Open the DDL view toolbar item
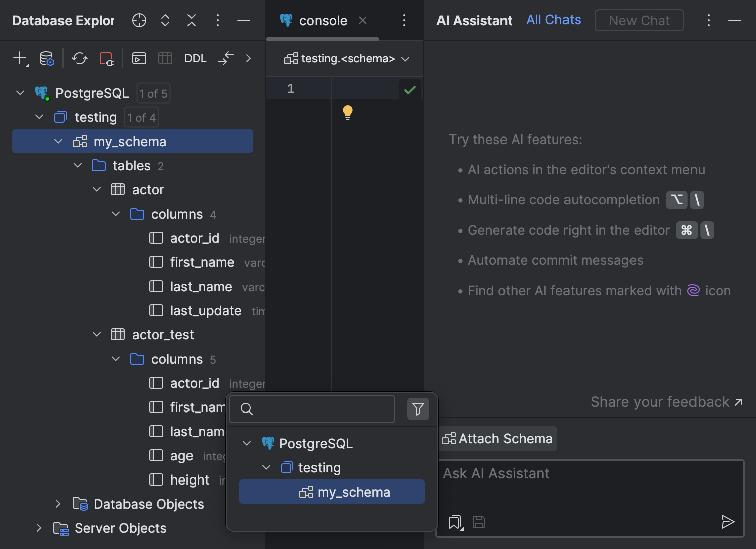Viewport: 756px width, 549px height. coord(195,58)
